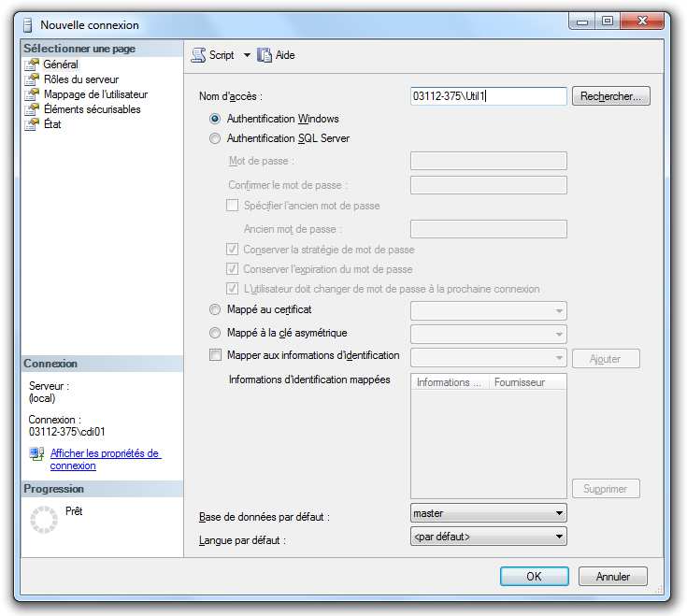Select Authentification SQL Server option
This screenshot has height=616, width=687.
[216, 138]
